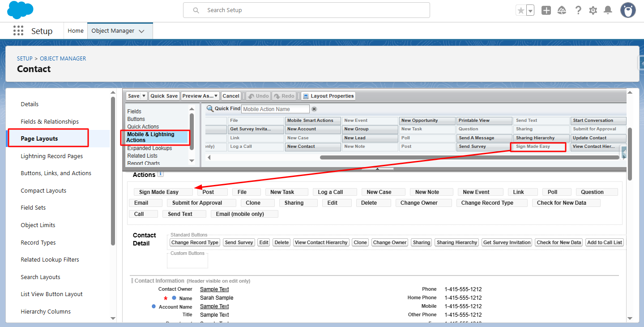644x327 pixels.
Task: Select Page Layouts in sidebar
Action: click(39, 138)
